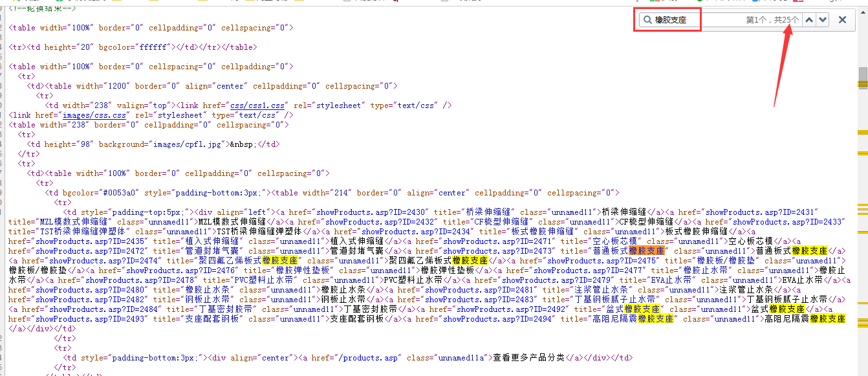Viewport: 868px width, 376px height.
Task: Click the href showProducts.asp?ID=2473
Action: [497, 251]
